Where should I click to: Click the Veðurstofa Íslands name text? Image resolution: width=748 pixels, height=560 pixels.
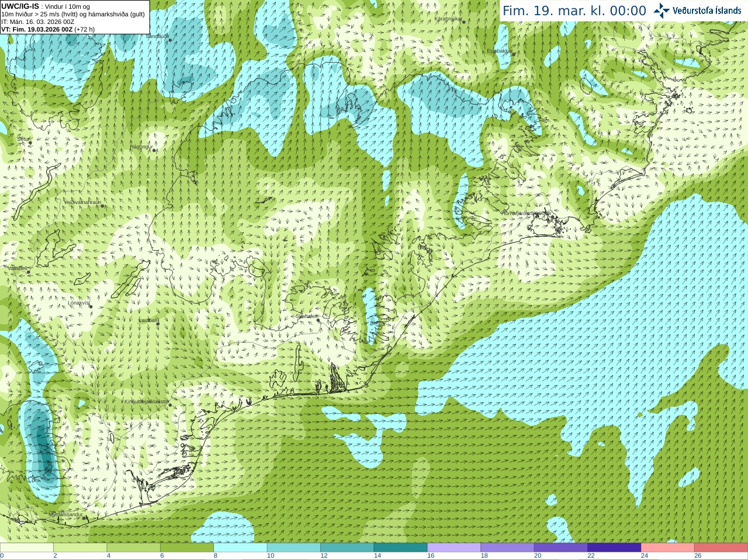(x=707, y=11)
